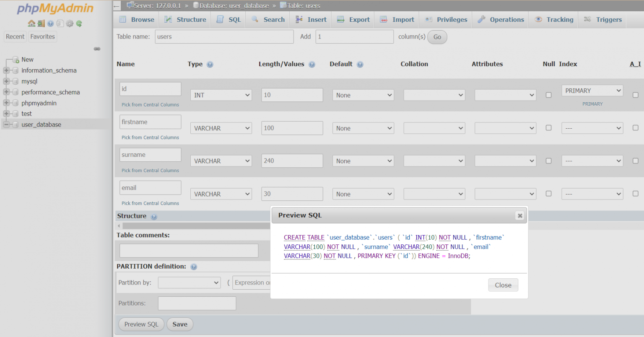Click help icon beside PARTITION definition
The image size is (644, 337).
point(194,267)
